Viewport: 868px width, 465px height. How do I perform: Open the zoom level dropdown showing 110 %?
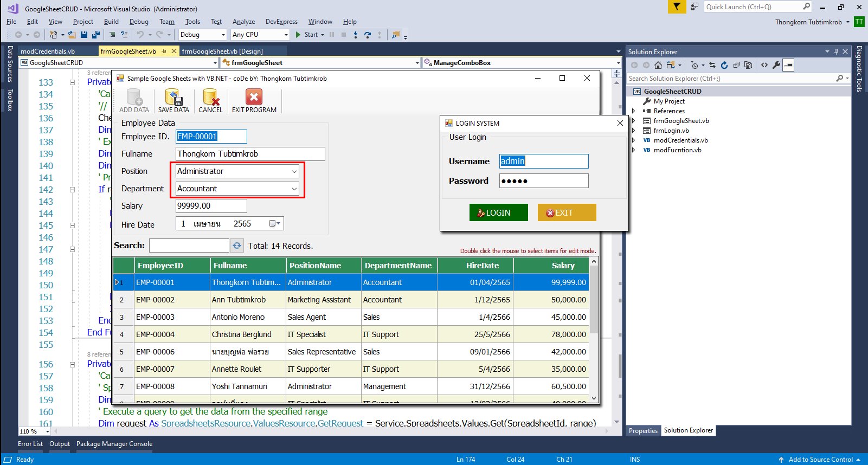(48, 432)
